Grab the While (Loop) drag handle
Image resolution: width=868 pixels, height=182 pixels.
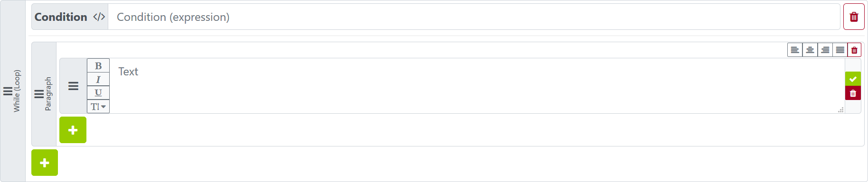(8, 91)
